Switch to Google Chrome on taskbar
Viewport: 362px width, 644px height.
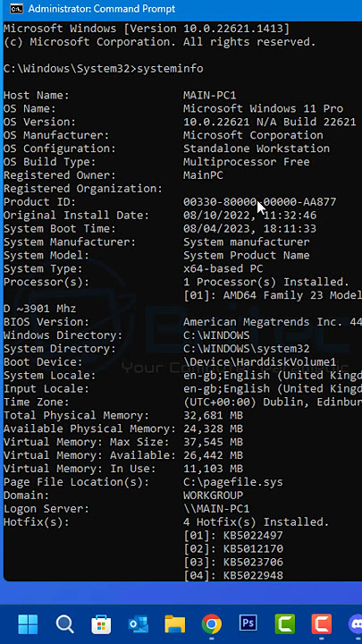211,624
